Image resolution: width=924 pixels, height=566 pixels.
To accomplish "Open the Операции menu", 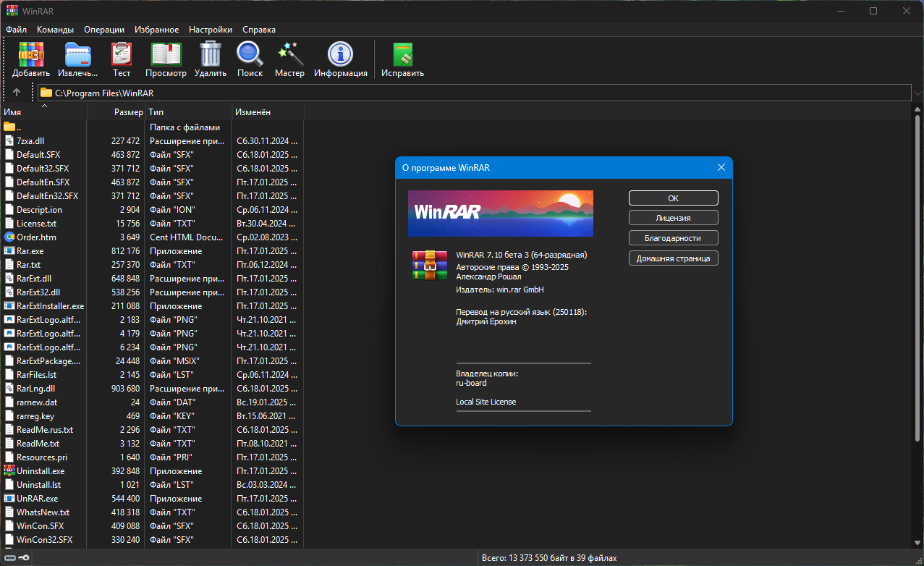I will [x=104, y=30].
